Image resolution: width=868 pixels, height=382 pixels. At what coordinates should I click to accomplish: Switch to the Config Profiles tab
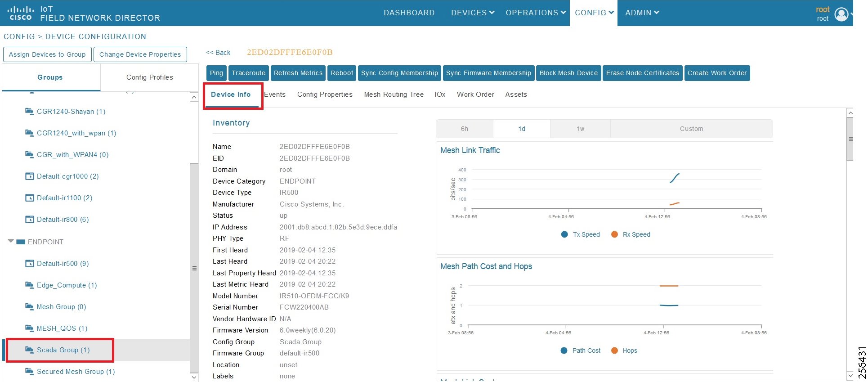click(149, 77)
